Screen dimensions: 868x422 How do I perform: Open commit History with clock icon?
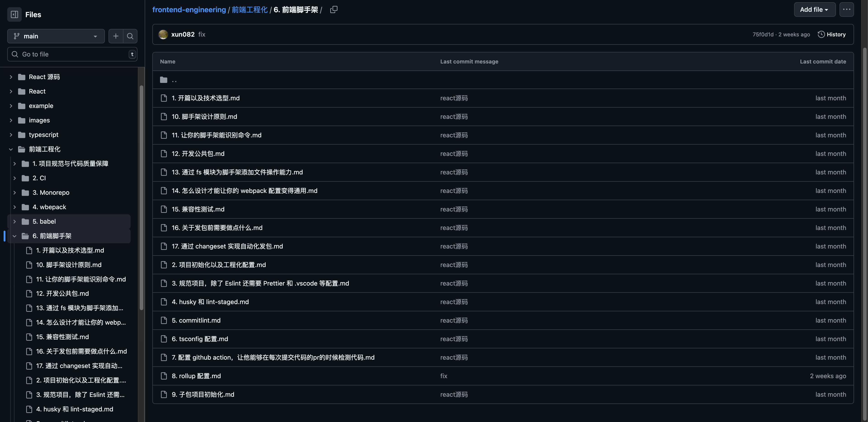click(831, 34)
